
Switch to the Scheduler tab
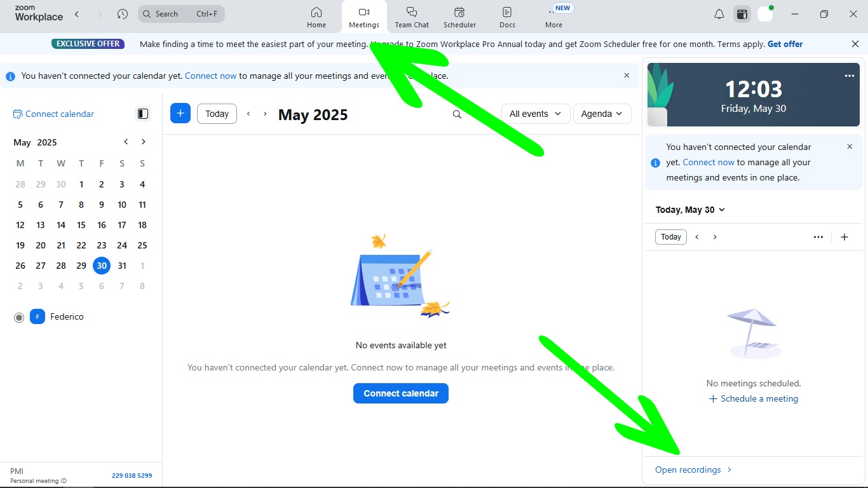[x=459, y=17]
